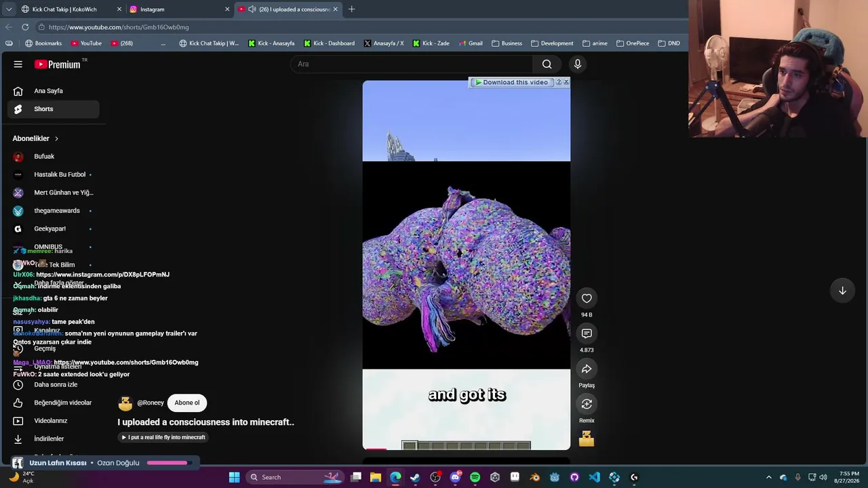Viewport: 868px width, 488px height.
Task: Click the browser address bar URL
Action: coord(119,27)
